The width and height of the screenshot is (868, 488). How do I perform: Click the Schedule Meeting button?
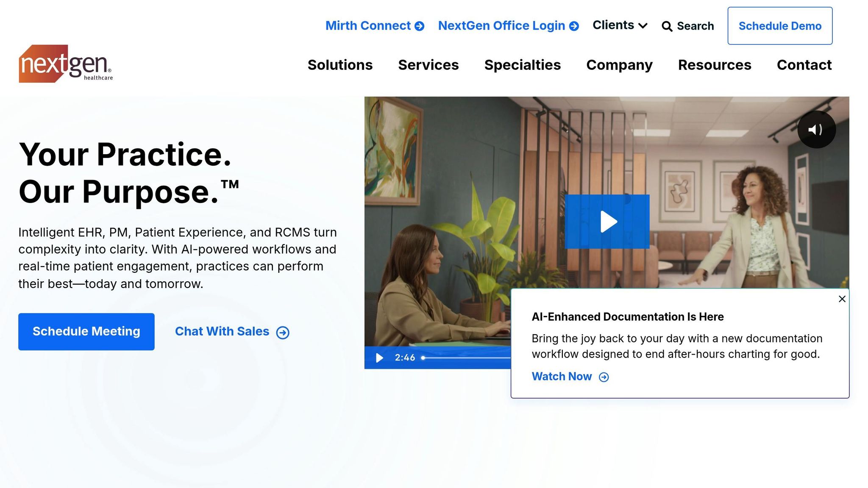[x=86, y=331]
